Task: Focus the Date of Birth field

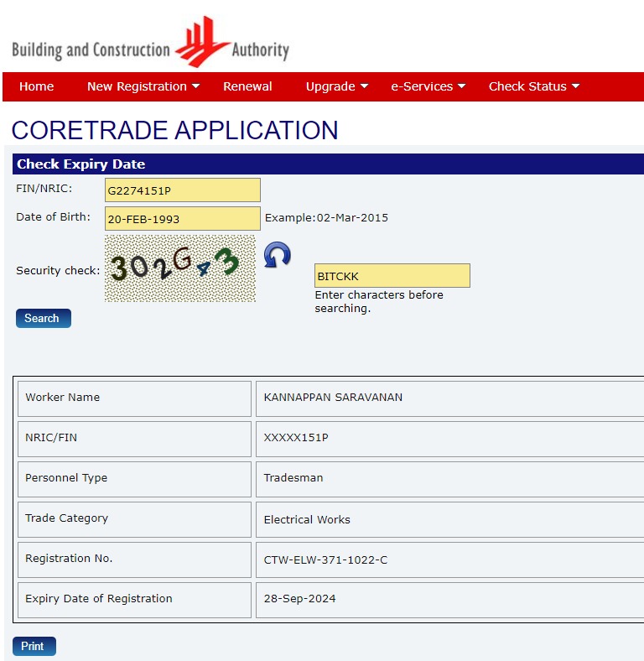Action: 182,219
